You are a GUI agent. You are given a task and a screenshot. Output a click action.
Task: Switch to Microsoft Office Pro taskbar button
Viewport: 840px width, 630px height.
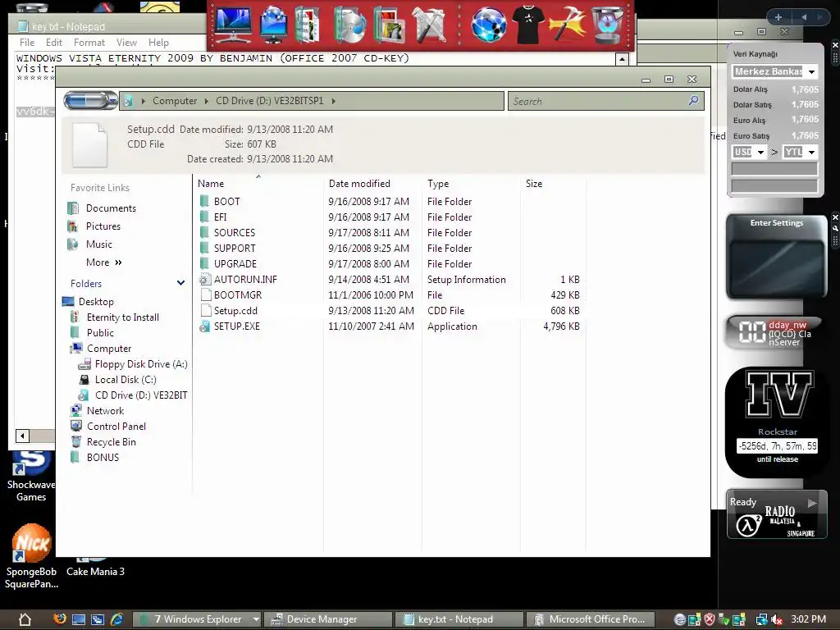591,619
